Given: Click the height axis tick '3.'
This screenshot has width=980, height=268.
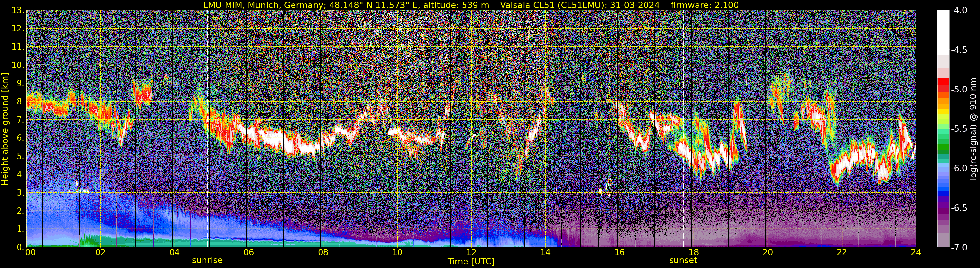Looking at the screenshot, I should coord(20,192).
